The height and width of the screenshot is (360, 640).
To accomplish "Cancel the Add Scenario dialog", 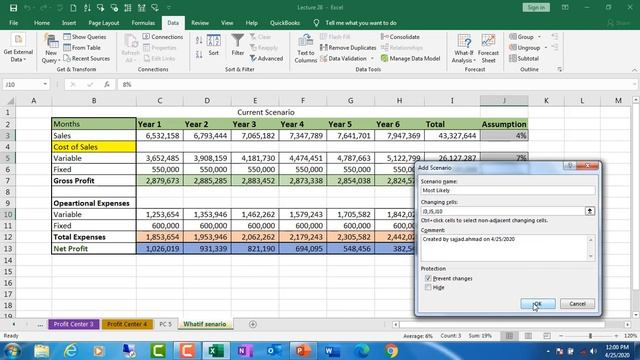I will click(x=577, y=304).
